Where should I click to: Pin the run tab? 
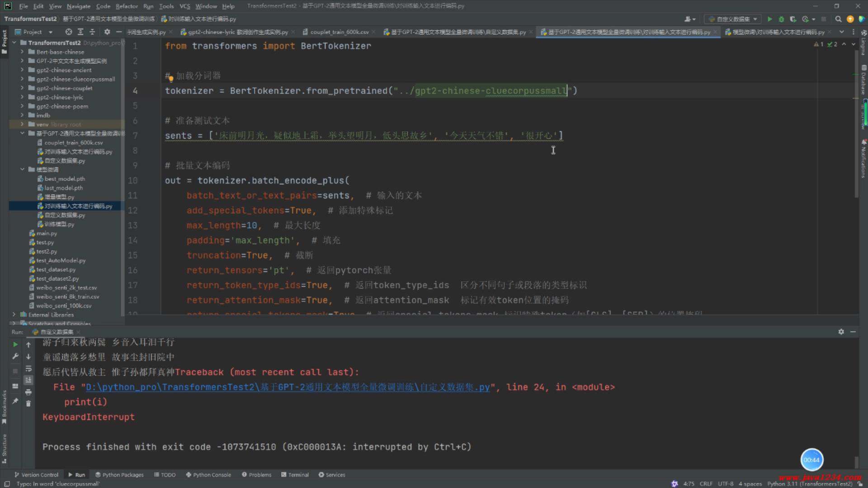(x=15, y=401)
